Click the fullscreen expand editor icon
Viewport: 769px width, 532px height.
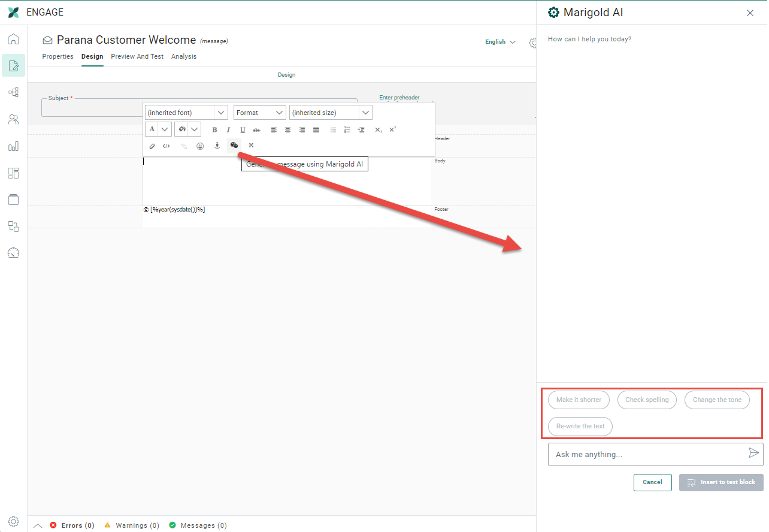251,145
